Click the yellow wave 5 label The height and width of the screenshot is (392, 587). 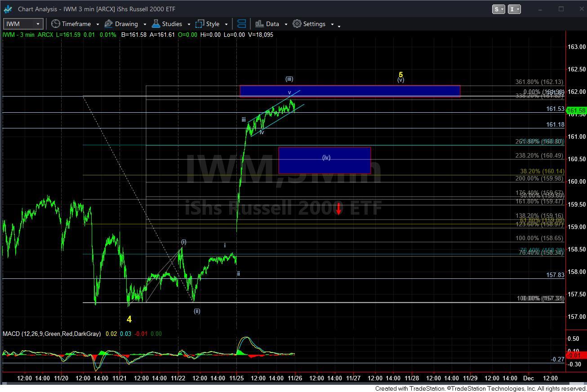click(x=400, y=75)
